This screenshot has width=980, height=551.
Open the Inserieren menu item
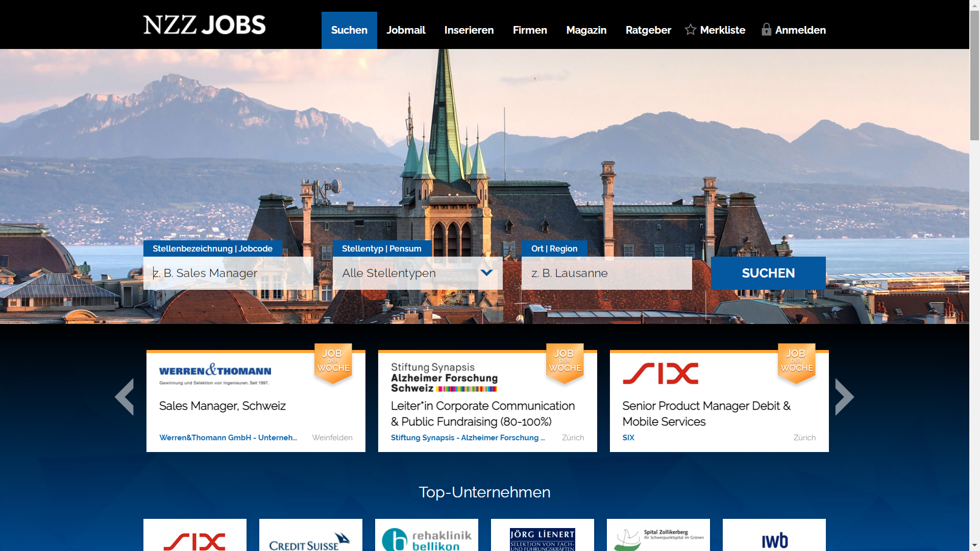(x=469, y=30)
